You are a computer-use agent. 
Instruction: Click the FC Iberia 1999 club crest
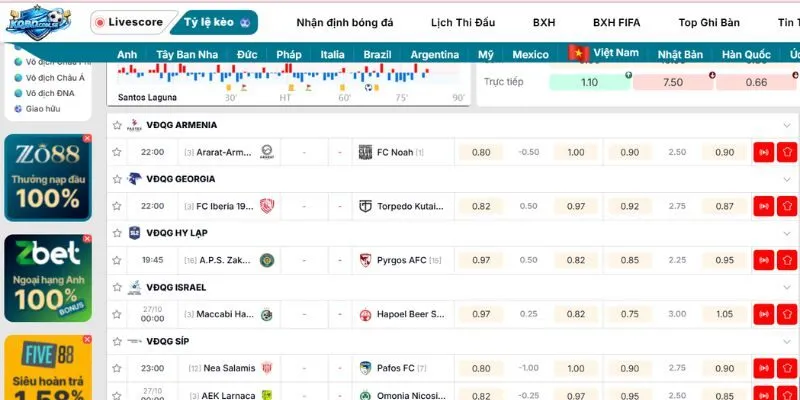click(x=267, y=206)
